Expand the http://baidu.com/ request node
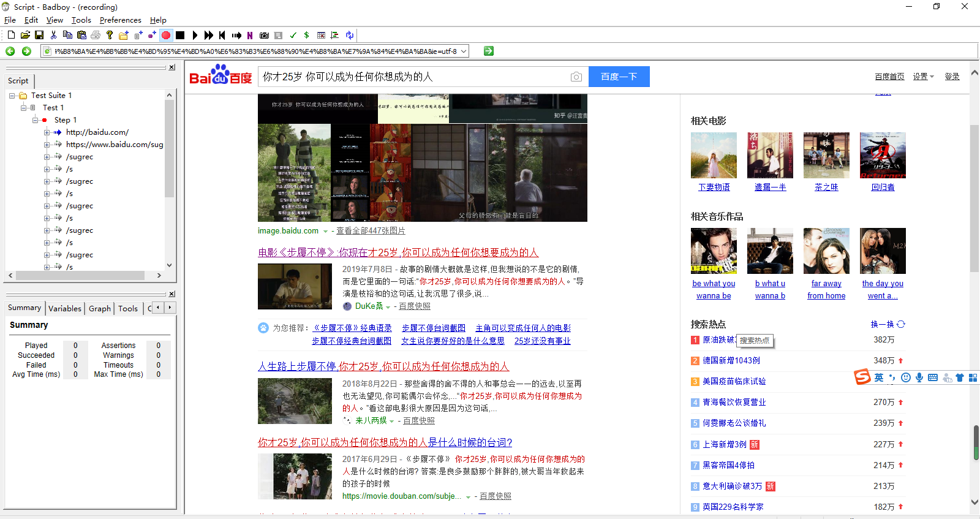 pos(47,132)
